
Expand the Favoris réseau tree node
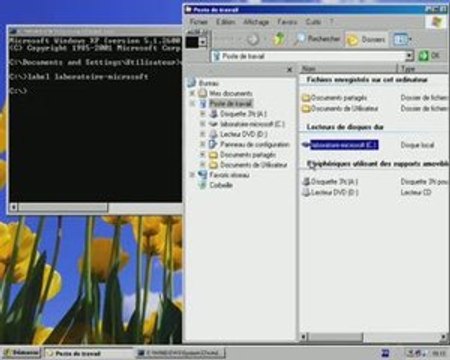pyautogui.click(x=192, y=175)
